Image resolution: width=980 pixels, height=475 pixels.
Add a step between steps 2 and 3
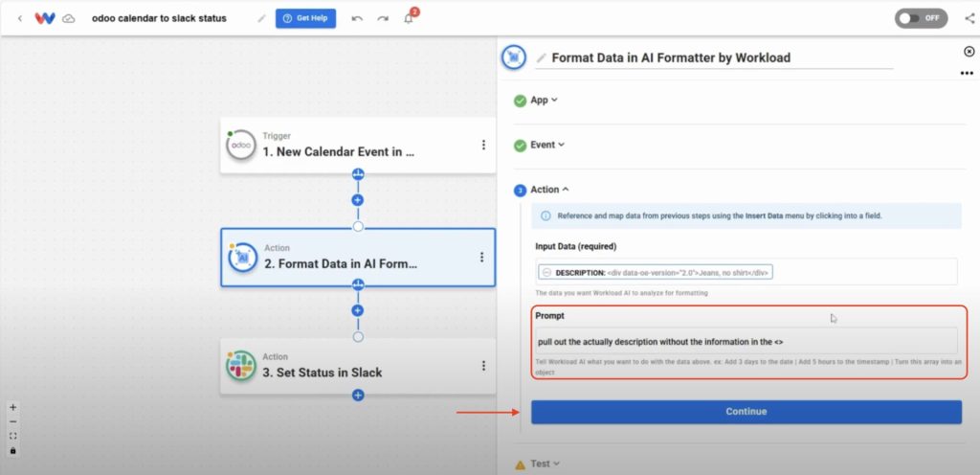pos(358,310)
